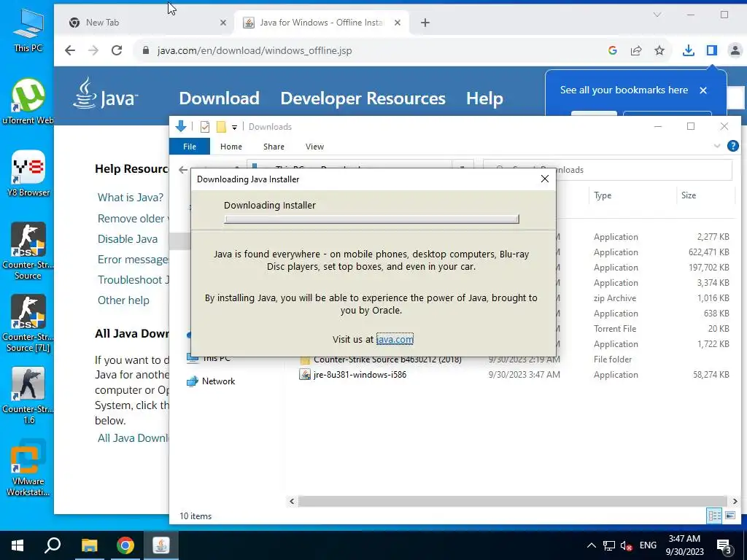Click the Chrome address bar URL
Image resolution: width=747 pixels, height=560 pixels.
255,50
